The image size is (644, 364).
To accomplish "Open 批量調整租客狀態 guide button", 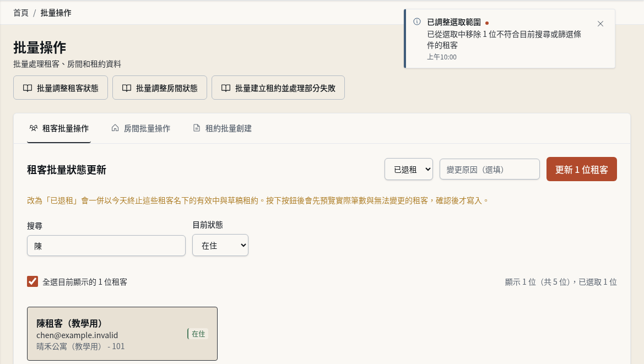I will 61,88.
